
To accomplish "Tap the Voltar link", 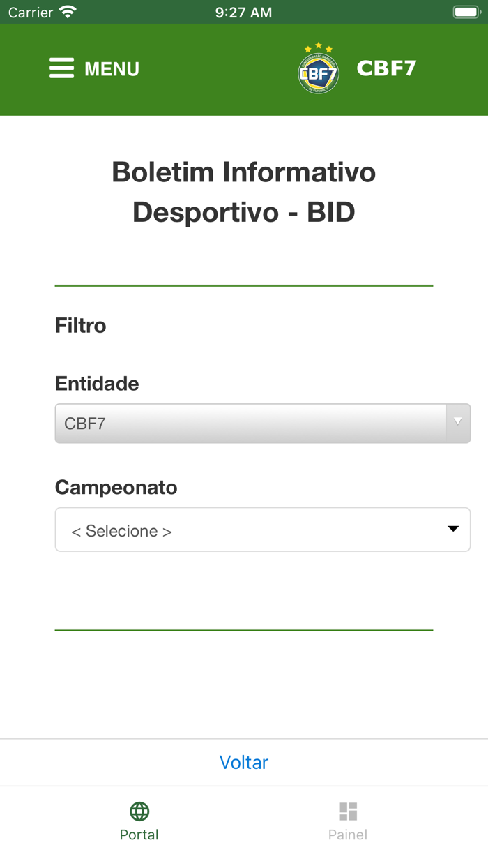I will click(x=244, y=762).
